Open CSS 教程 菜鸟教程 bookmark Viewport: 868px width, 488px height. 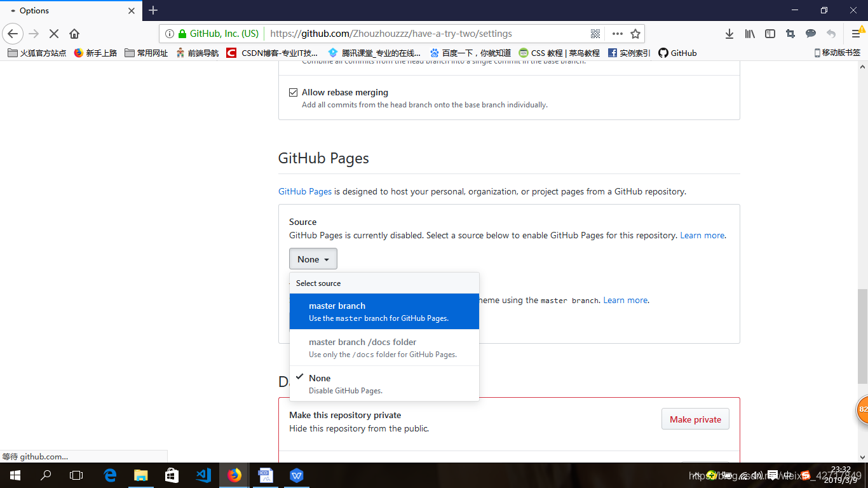[559, 53]
